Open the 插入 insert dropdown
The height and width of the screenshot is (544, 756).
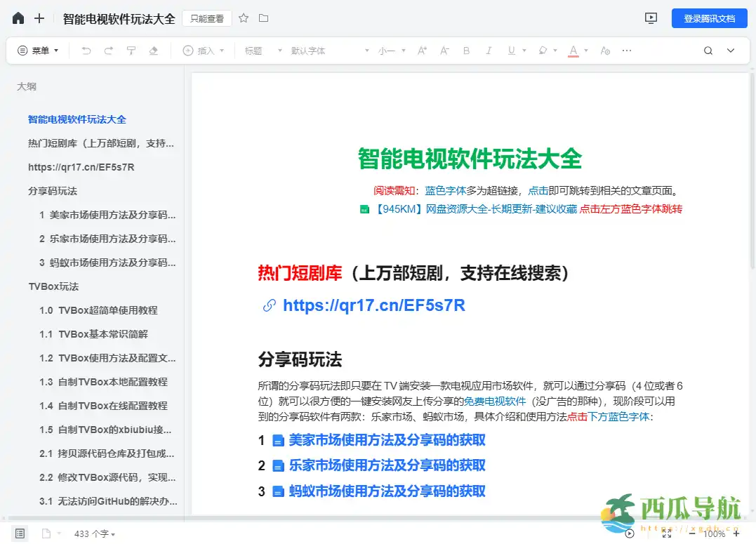(204, 51)
